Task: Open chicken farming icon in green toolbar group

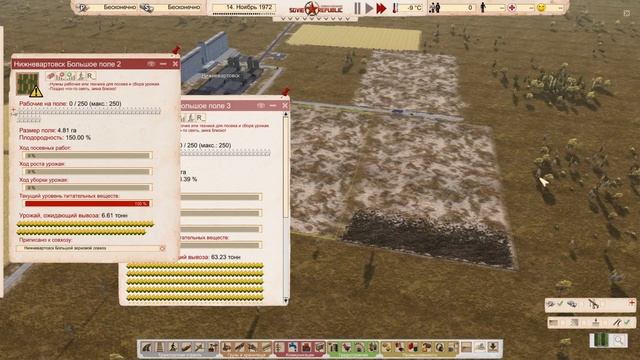Action: [347, 347]
